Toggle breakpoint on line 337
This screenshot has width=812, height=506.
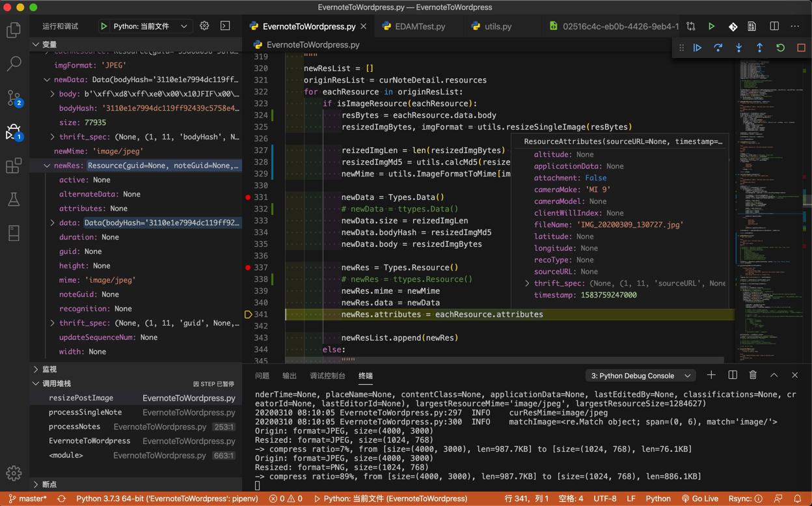click(x=248, y=268)
